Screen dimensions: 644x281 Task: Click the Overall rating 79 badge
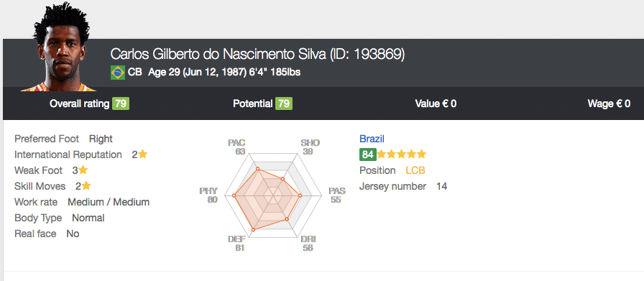(121, 103)
